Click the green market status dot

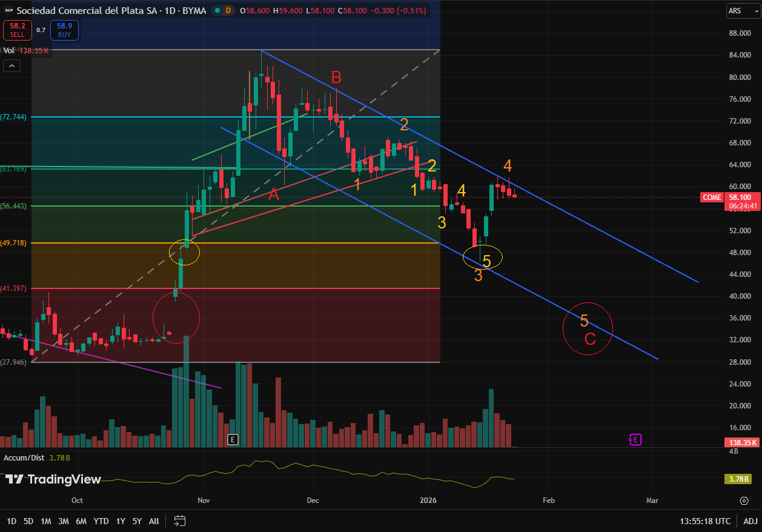(x=217, y=11)
